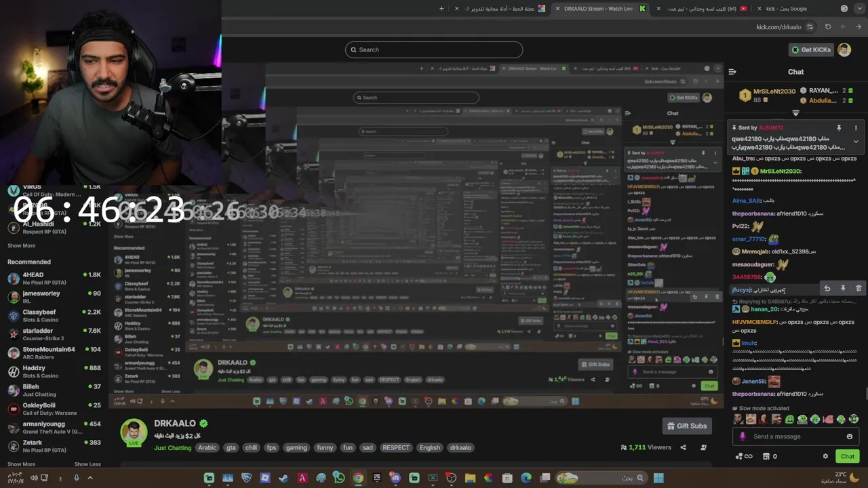Screen dimensions: 868x488
Task: Open Microsoft Edge from the taskbar
Action: click(x=526, y=478)
